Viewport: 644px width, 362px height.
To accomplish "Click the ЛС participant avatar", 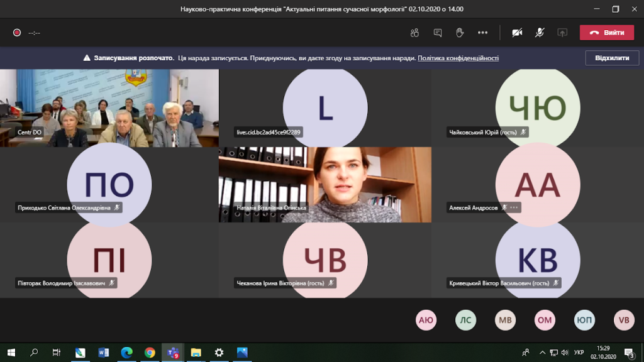I will click(x=465, y=321).
